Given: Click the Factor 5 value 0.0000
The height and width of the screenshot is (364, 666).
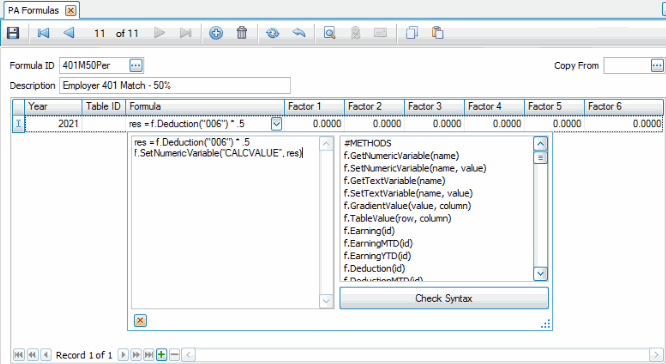Looking at the screenshot, I should pyautogui.click(x=554, y=124).
